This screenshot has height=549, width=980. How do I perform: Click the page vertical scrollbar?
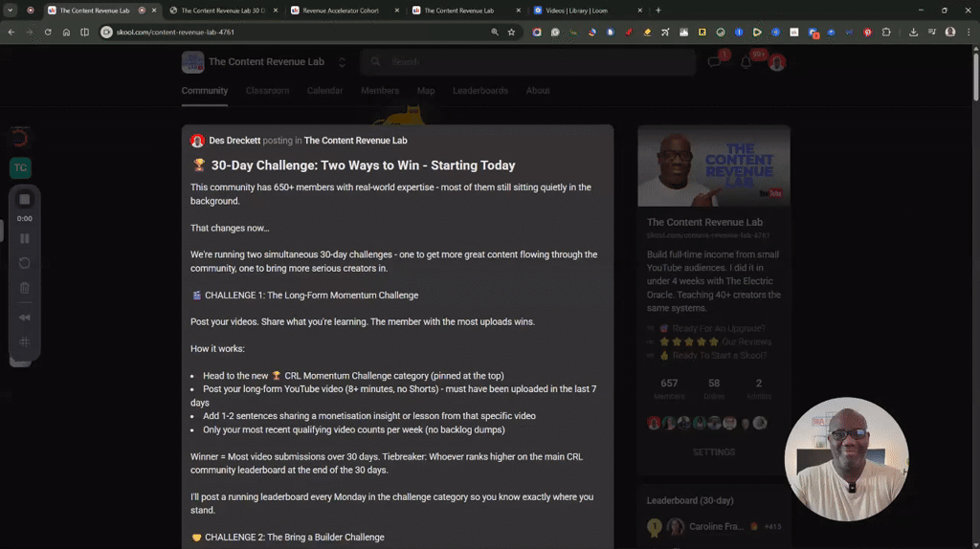click(x=975, y=77)
